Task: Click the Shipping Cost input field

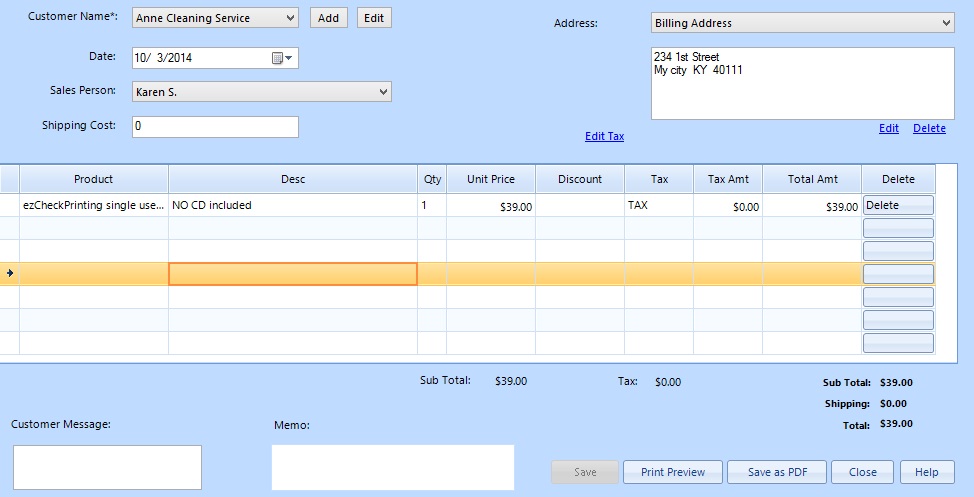Action: click(x=215, y=127)
